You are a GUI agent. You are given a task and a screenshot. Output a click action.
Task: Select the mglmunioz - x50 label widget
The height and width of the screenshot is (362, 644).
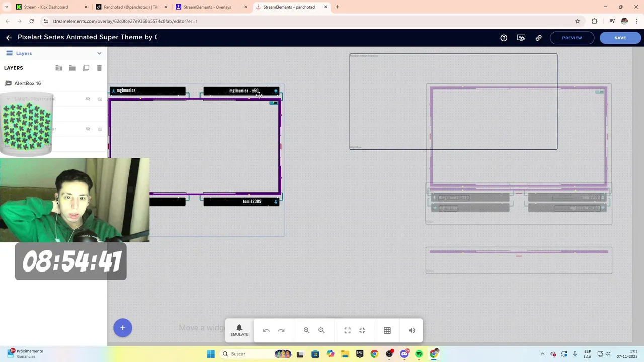click(x=241, y=91)
